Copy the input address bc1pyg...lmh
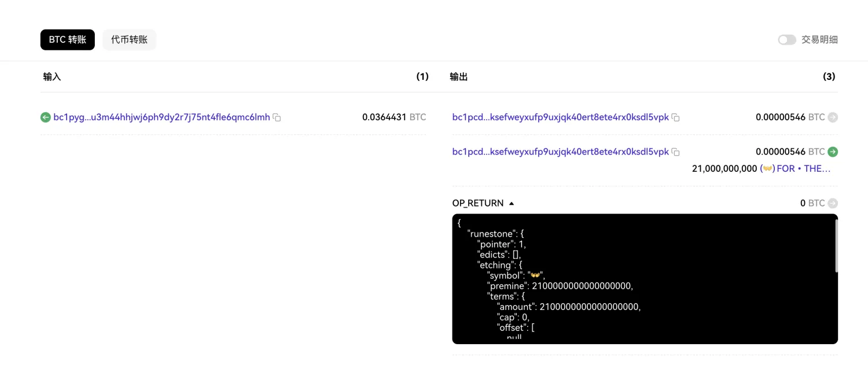The image size is (868, 365). point(277,117)
